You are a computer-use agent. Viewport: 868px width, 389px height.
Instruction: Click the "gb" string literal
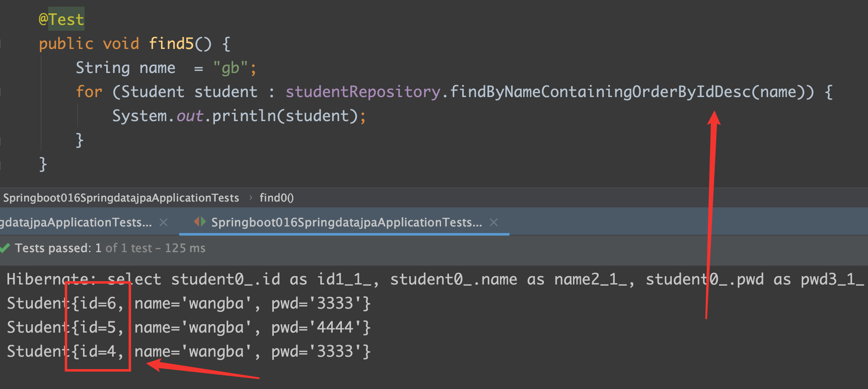point(230,68)
